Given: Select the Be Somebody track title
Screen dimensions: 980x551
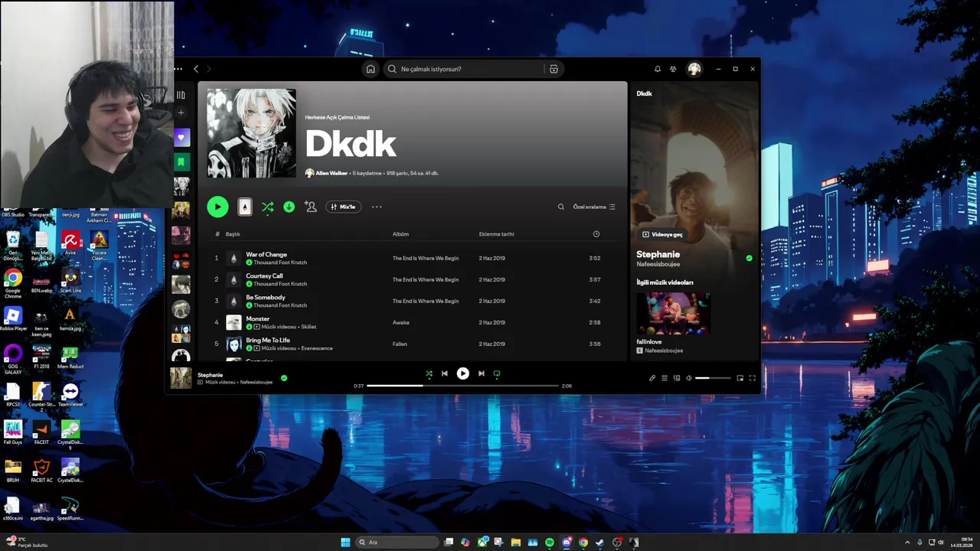Looking at the screenshot, I should click(x=266, y=297).
